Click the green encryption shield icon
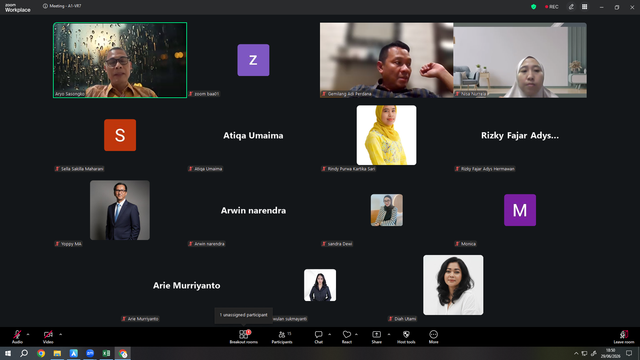 point(533,7)
